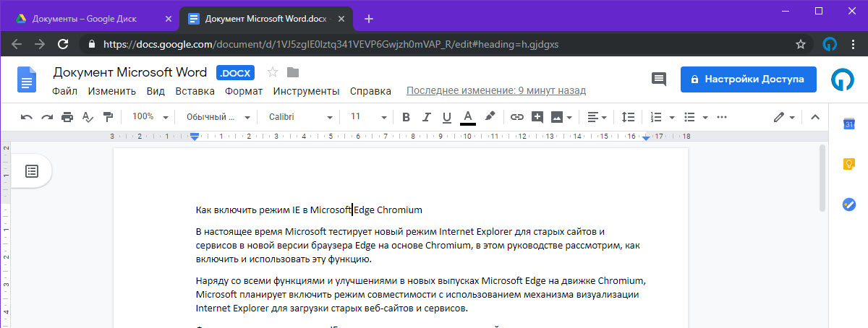
Task: Open the Справка menu
Action: click(x=370, y=91)
